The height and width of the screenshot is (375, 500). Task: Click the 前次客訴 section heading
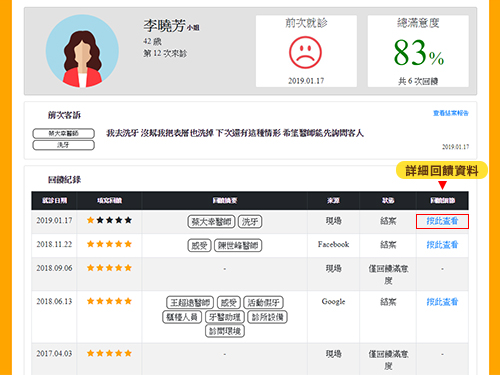(64, 115)
